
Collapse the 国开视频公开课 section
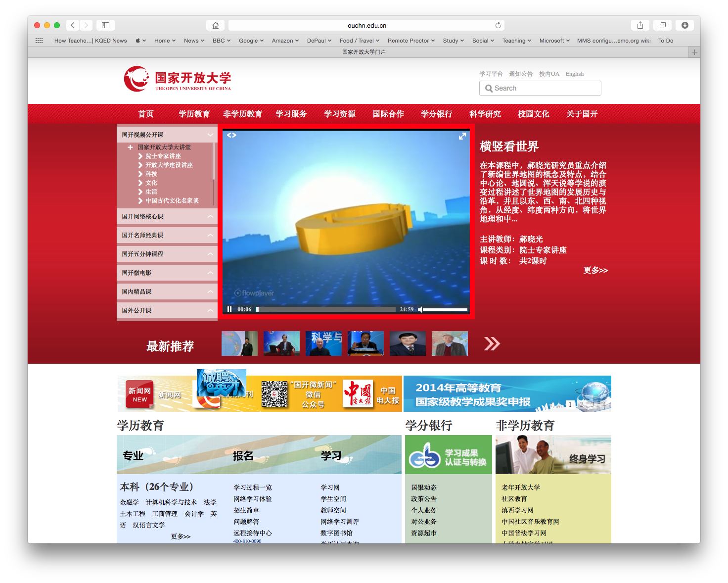[210, 135]
